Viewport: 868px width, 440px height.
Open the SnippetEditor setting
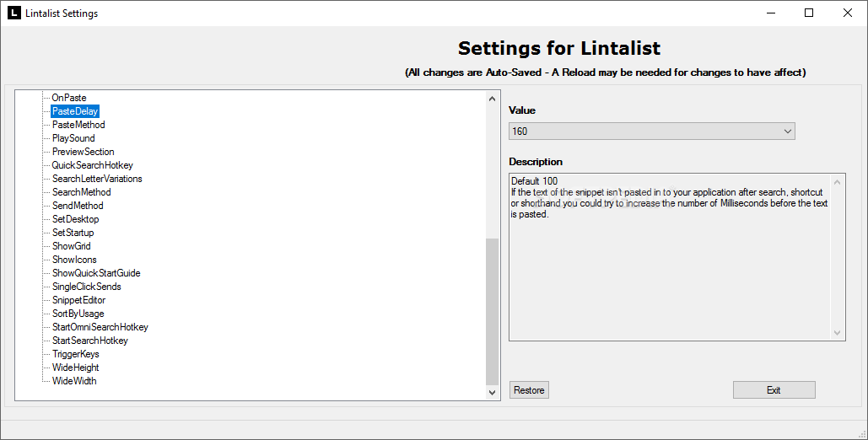tap(78, 299)
